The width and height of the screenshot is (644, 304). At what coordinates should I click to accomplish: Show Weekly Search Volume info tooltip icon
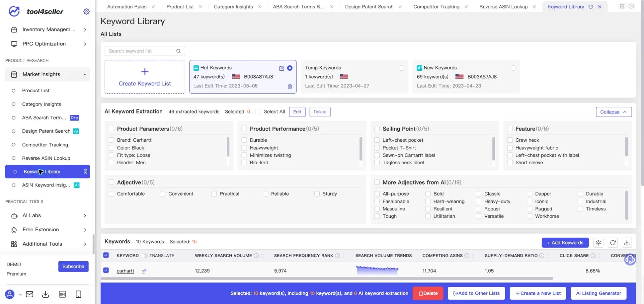(256, 256)
